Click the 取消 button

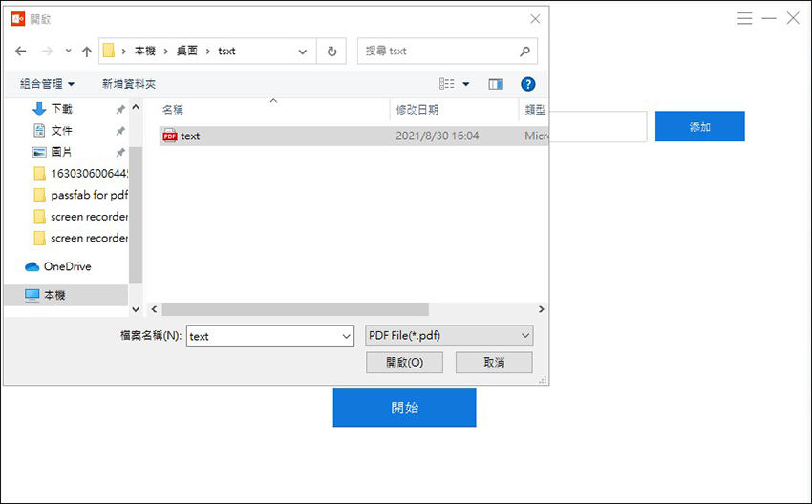pos(494,363)
